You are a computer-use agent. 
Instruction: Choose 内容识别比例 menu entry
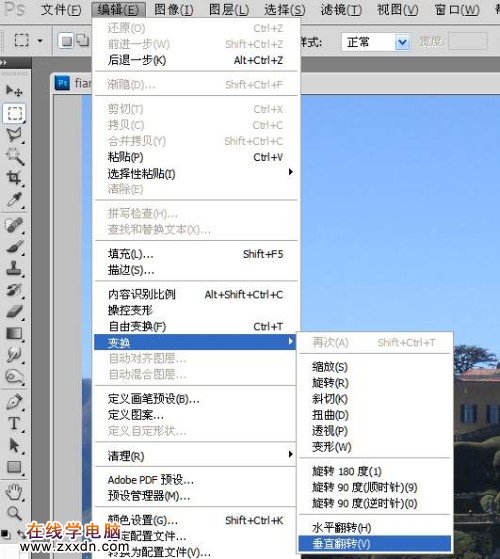pos(195,294)
